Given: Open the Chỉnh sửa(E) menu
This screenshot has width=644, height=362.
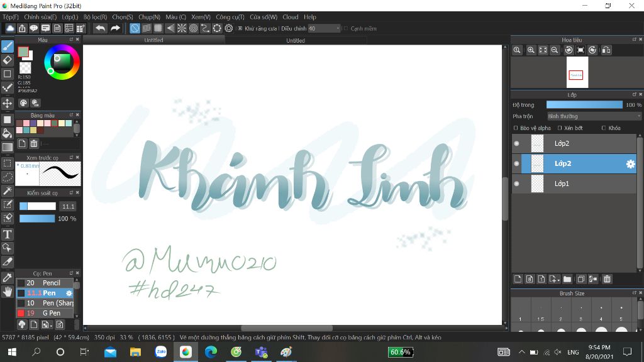Looking at the screenshot, I should click(40, 17).
